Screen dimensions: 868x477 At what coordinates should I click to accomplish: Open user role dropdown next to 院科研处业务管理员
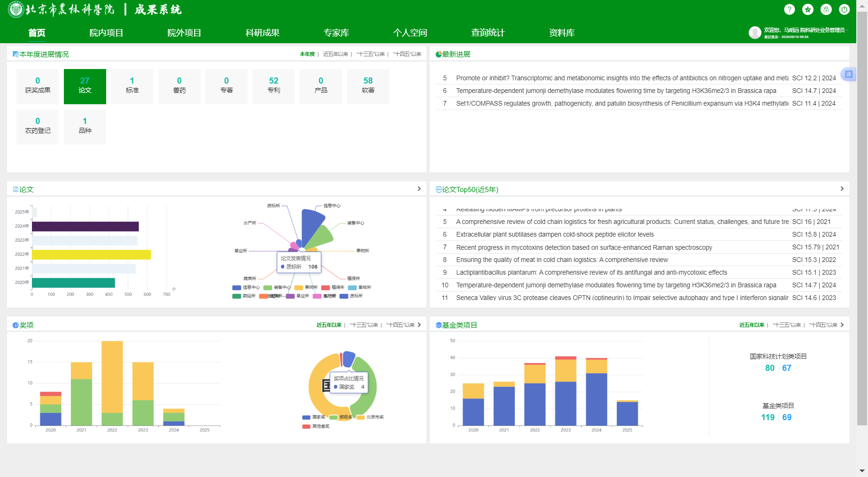pyautogui.click(x=848, y=30)
